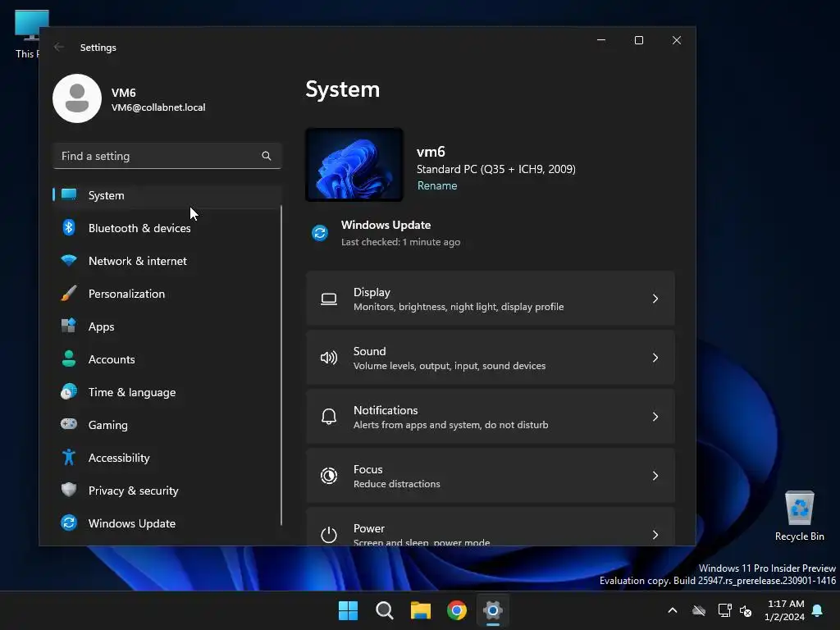Click the Windows Update sidebar icon
The height and width of the screenshot is (630, 840).
click(69, 523)
